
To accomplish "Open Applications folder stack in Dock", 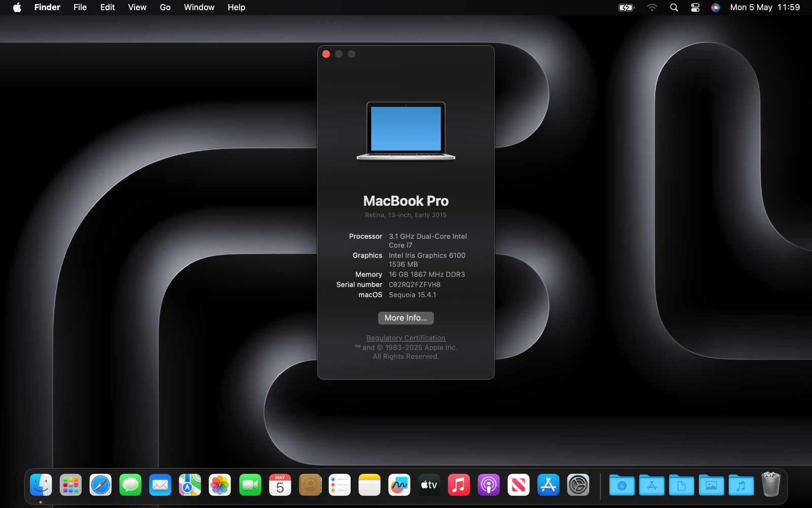I will [x=652, y=485].
